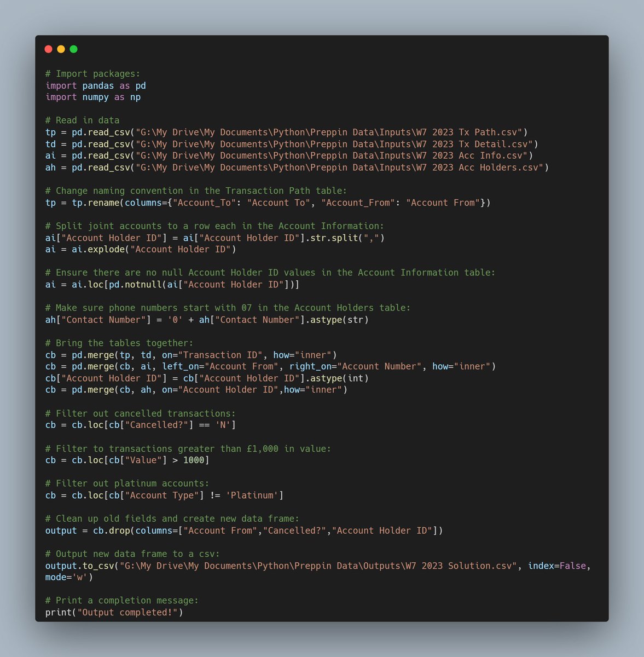Click the 'greater than £1,000' comment
Viewport: 644px width, 657px height.
pyautogui.click(x=188, y=448)
